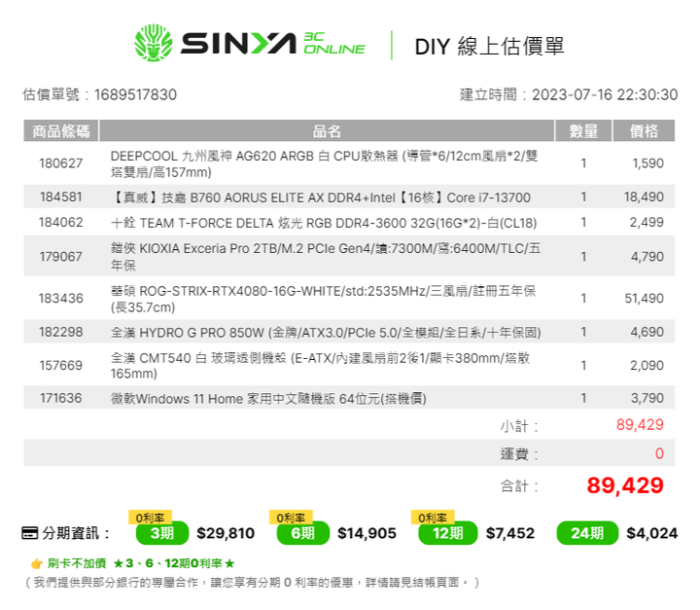Click the 0利率 tag above 6期
The image size is (700, 610).
[x=291, y=518]
